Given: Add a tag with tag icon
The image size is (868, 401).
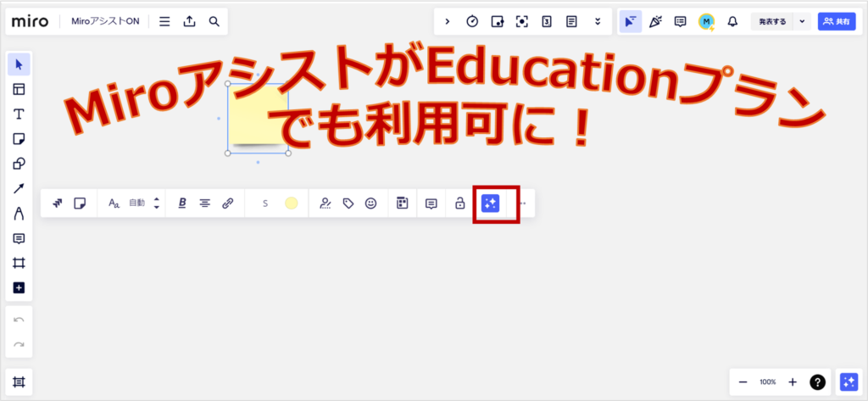Looking at the screenshot, I should coord(348,203).
